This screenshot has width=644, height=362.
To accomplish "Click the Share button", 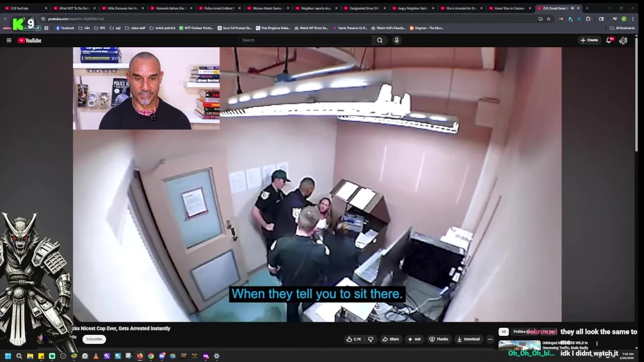I will tap(390, 339).
